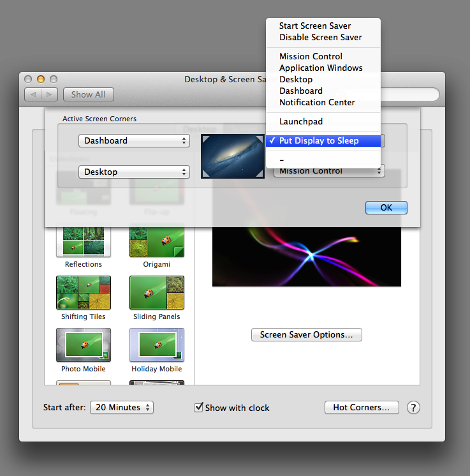The image size is (470, 476).
Task: Open the Dashboard hot corner dropdown
Action: pyautogui.click(x=134, y=141)
